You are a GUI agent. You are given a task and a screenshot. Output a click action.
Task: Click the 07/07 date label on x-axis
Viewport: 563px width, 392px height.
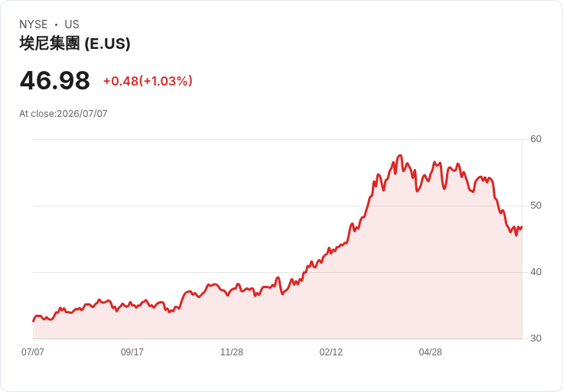[x=33, y=352]
